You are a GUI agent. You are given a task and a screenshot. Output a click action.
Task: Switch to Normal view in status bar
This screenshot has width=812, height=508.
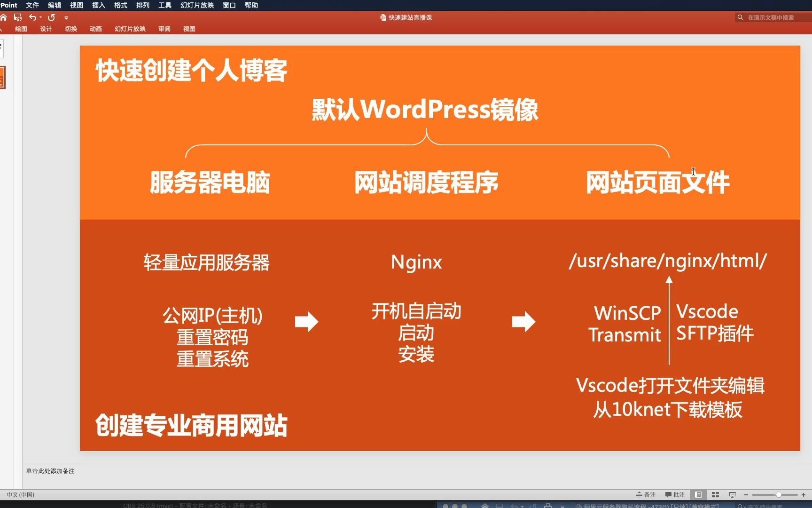click(x=698, y=494)
